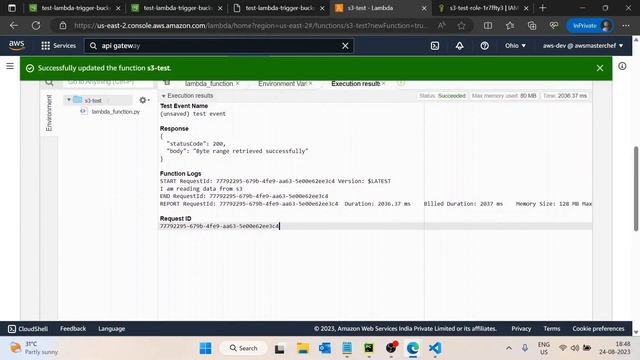This screenshot has height=360, width=640.
Task: Open CloudShell from the footer
Action: tap(28, 329)
